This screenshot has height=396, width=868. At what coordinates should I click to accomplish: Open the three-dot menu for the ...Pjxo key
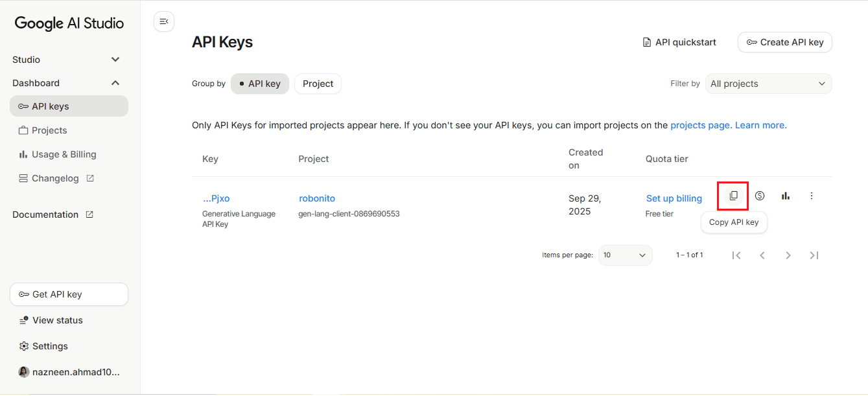[812, 196]
